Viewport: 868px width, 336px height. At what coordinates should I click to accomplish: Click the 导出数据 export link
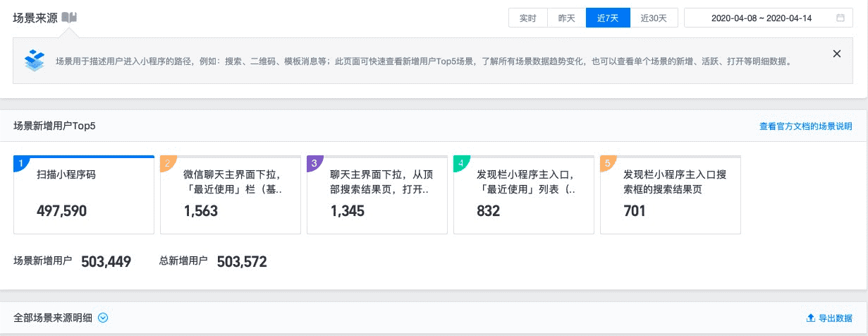pos(836,318)
